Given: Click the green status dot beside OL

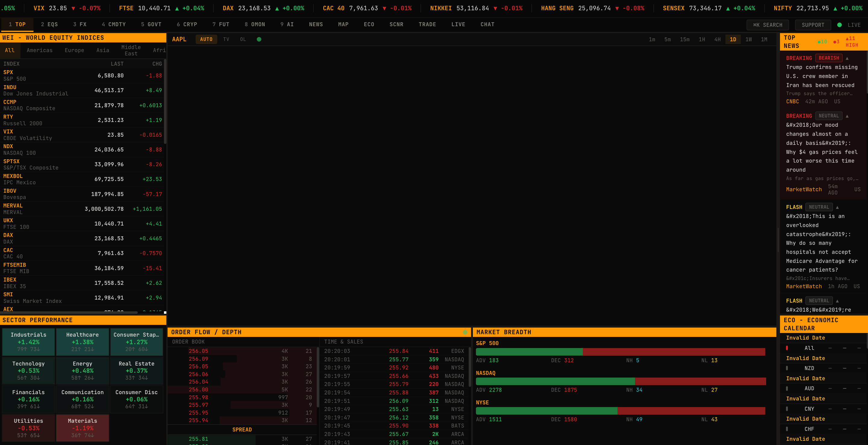Looking at the screenshot, I should pos(259,39).
